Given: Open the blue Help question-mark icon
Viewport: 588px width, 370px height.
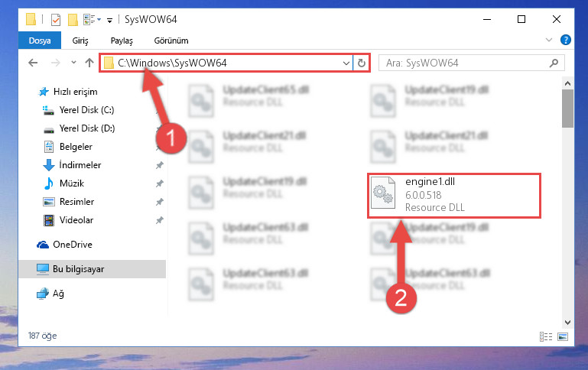Looking at the screenshot, I should point(566,40).
